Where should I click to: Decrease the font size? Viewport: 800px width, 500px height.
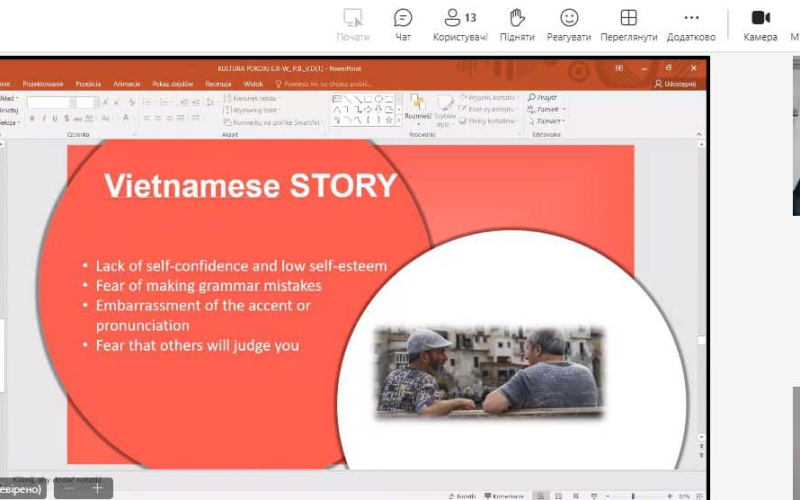pyautogui.click(x=117, y=103)
